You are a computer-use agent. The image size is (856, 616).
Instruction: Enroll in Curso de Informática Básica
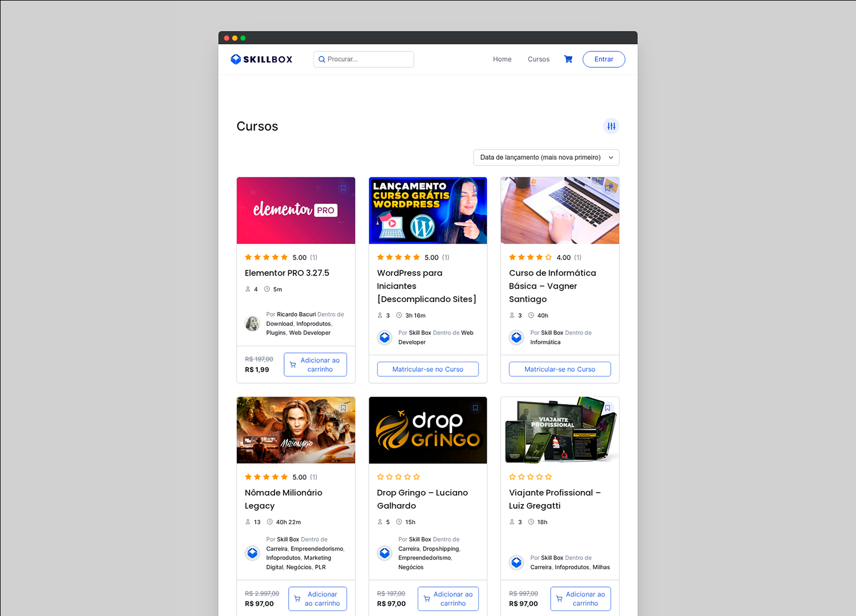[560, 369]
